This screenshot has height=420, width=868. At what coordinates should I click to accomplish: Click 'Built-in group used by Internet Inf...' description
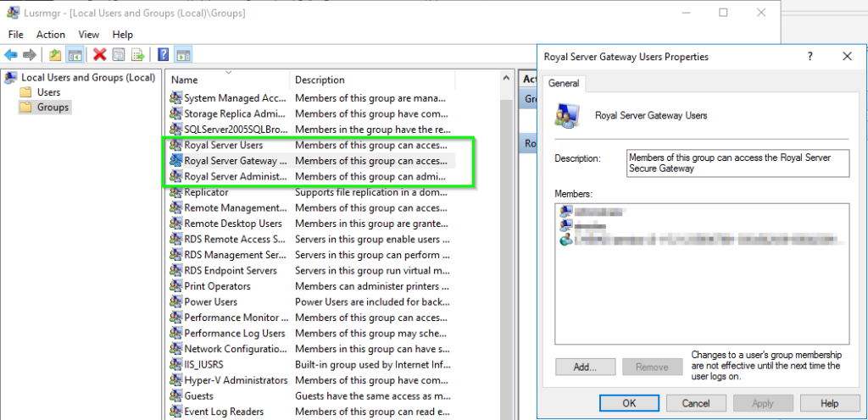(373, 365)
